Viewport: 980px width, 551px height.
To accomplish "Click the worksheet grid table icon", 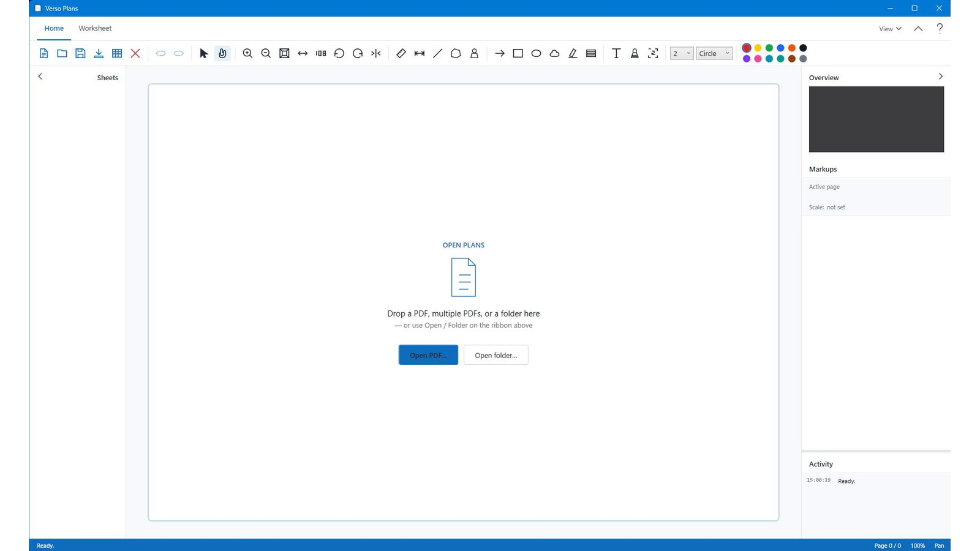I will (117, 53).
